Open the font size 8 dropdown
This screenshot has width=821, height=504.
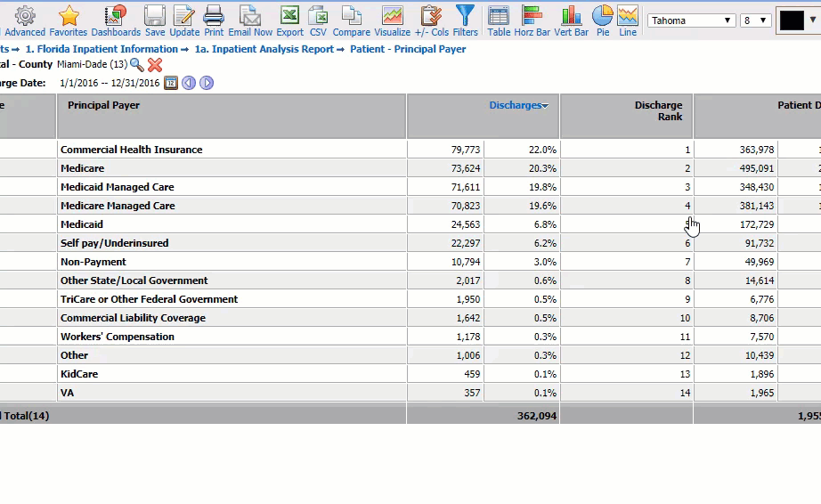pyautogui.click(x=755, y=20)
